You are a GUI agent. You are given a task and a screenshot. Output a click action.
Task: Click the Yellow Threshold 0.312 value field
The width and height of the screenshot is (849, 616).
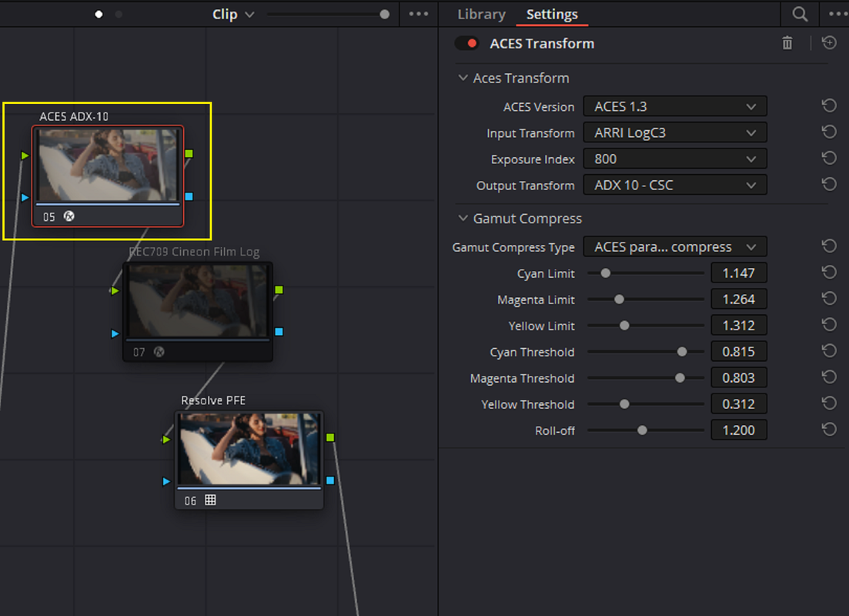coord(738,404)
